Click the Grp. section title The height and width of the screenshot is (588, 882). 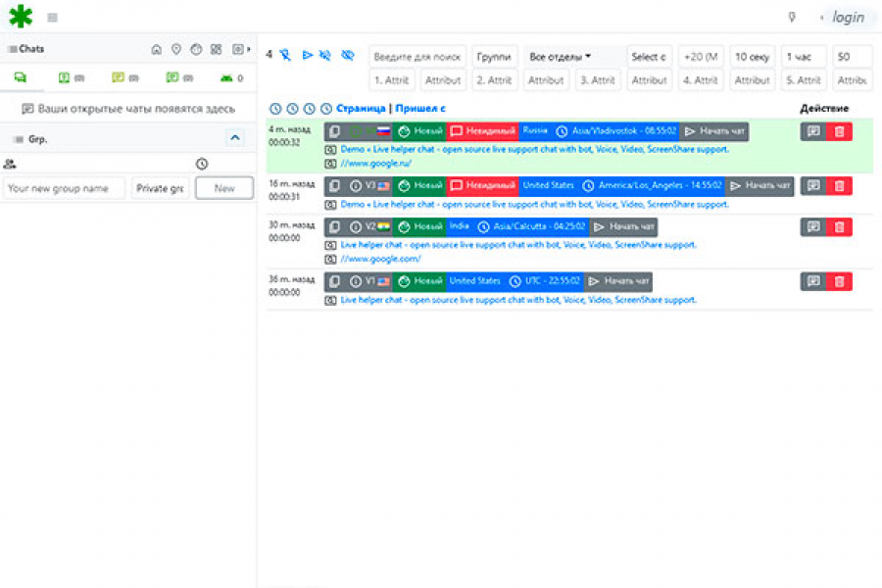point(37,139)
